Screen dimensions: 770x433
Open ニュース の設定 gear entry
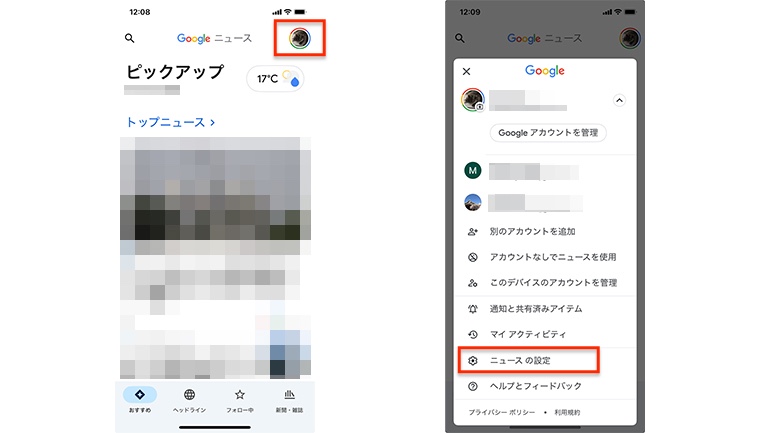click(x=528, y=360)
